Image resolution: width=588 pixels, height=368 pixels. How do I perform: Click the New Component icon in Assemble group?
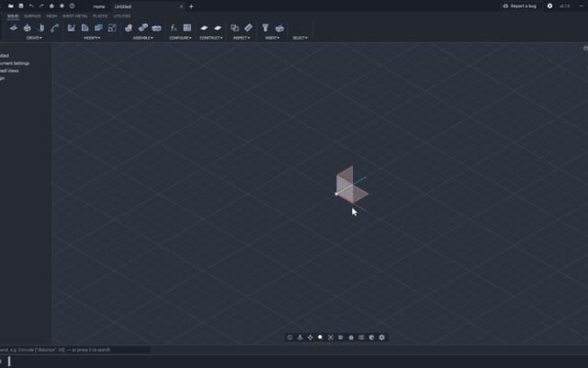pyautogui.click(x=129, y=28)
